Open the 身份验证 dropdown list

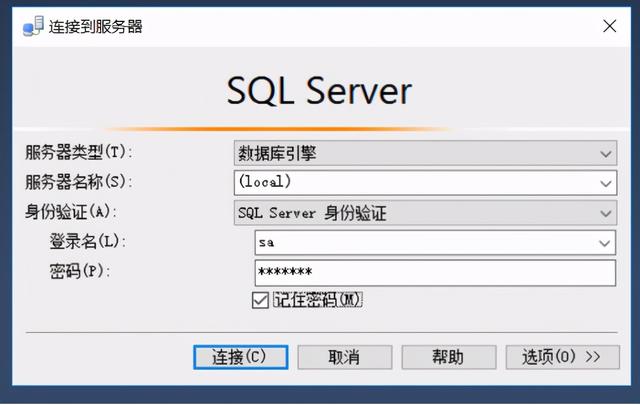425,213
